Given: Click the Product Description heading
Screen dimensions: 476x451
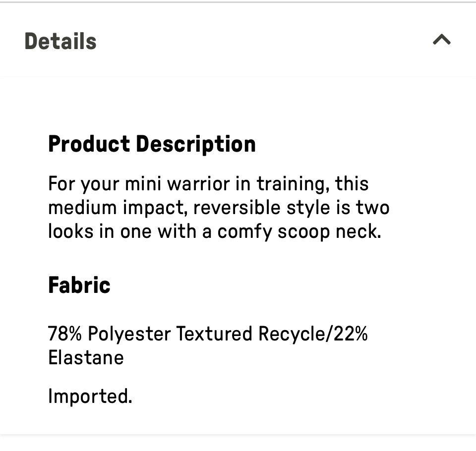Looking at the screenshot, I should coord(152,144).
